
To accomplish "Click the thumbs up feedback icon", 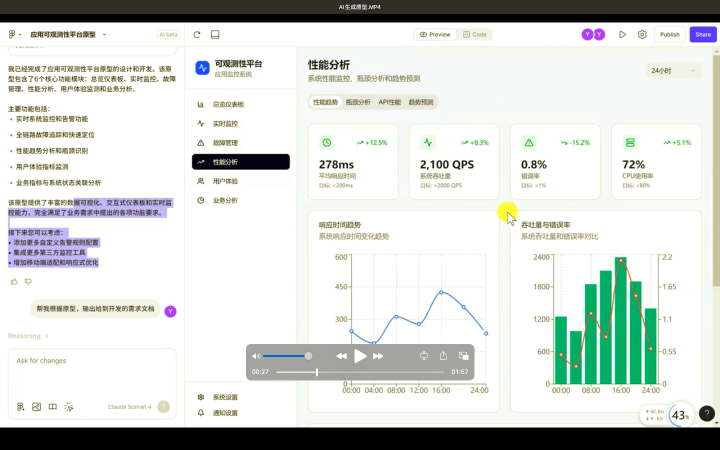I will tap(14, 282).
